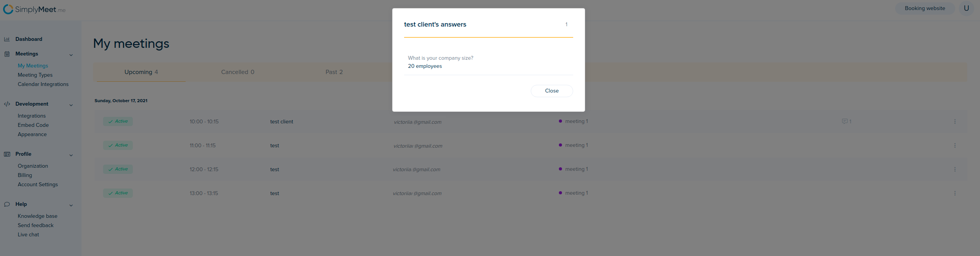Screen dimensions: 980x256
Task: Click the Meetings calendar icon
Action: click(x=7, y=54)
